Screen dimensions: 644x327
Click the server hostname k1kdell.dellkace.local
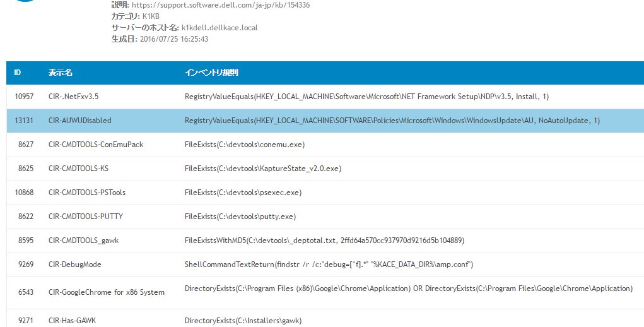click(x=220, y=28)
